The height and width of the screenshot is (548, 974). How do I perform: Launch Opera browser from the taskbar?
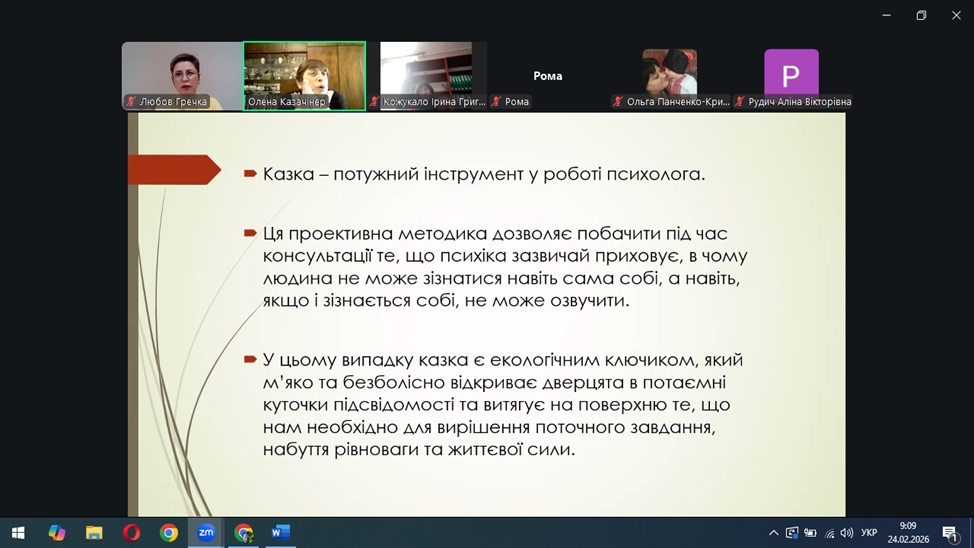(131, 533)
